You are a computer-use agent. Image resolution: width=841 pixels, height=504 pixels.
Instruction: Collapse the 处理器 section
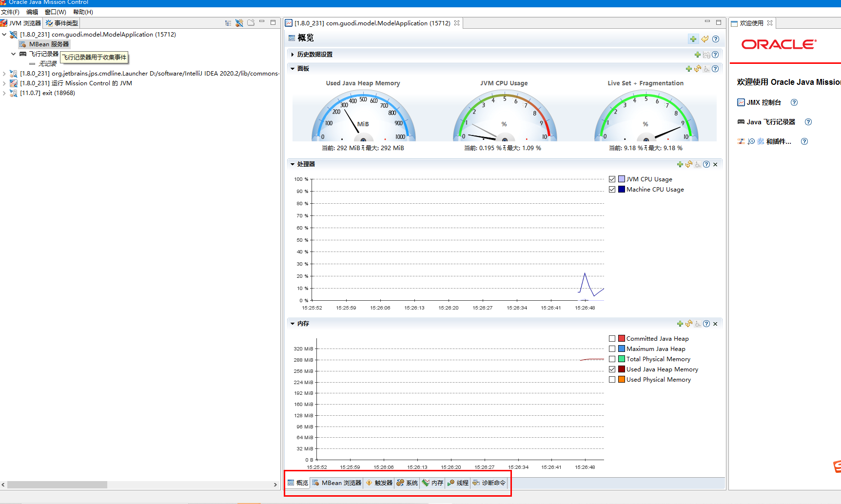(293, 164)
